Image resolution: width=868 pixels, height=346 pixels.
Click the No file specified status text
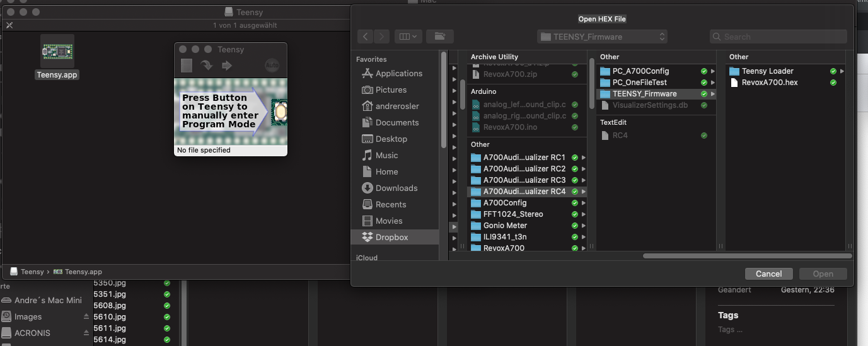[204, 150]
